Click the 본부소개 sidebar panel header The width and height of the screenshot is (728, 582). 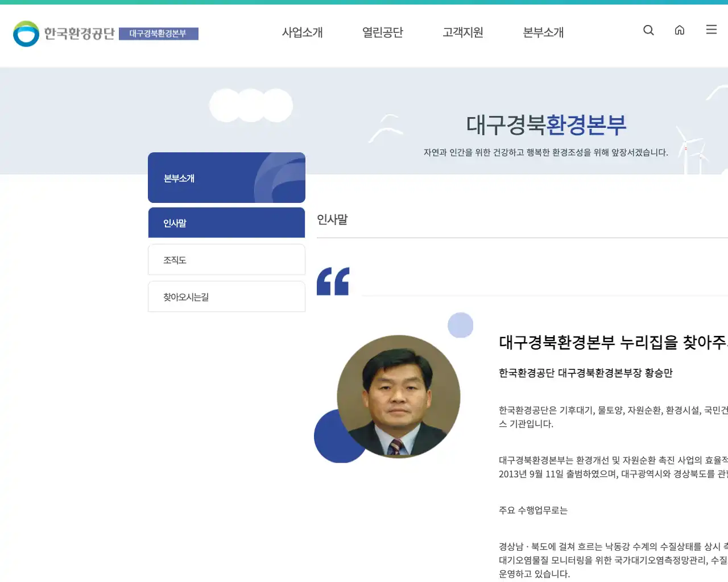[x=226, y=177]
